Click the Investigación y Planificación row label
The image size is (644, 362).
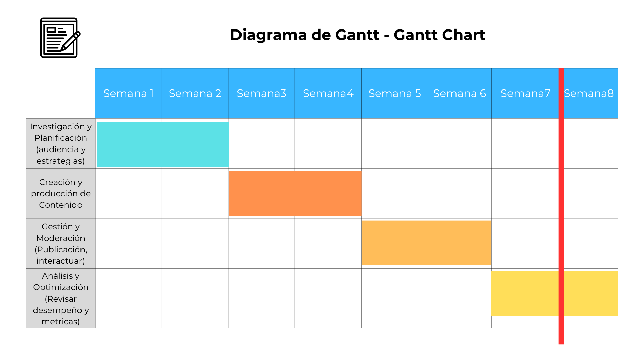tap(61, 143)
